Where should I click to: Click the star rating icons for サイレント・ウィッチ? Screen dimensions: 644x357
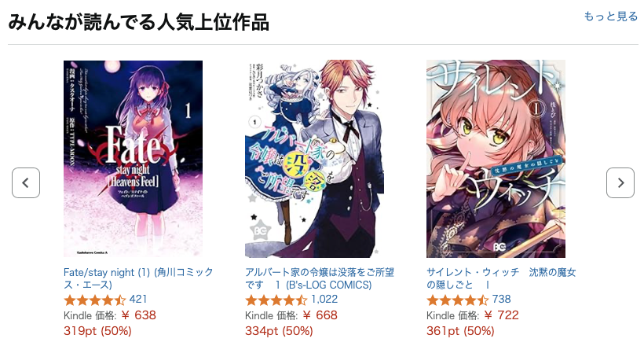point(458,300)
